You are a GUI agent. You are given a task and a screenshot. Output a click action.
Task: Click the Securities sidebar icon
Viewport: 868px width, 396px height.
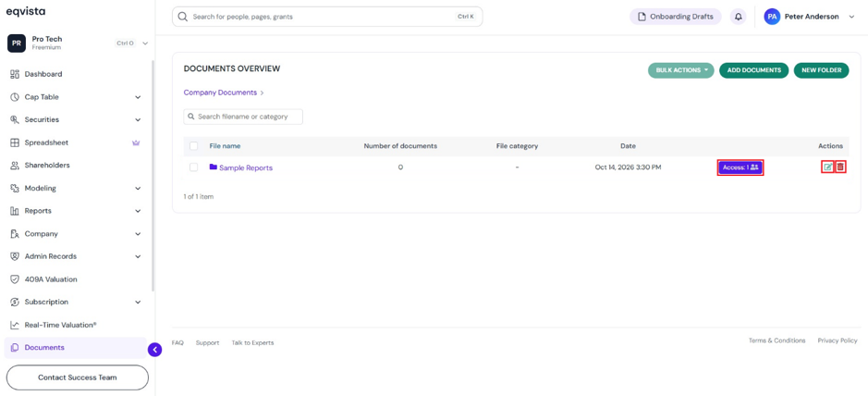[15, 119]
